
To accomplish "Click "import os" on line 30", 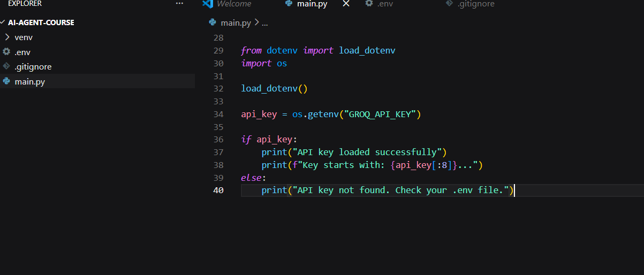I will pyautogui.click(x=264, y=63).
